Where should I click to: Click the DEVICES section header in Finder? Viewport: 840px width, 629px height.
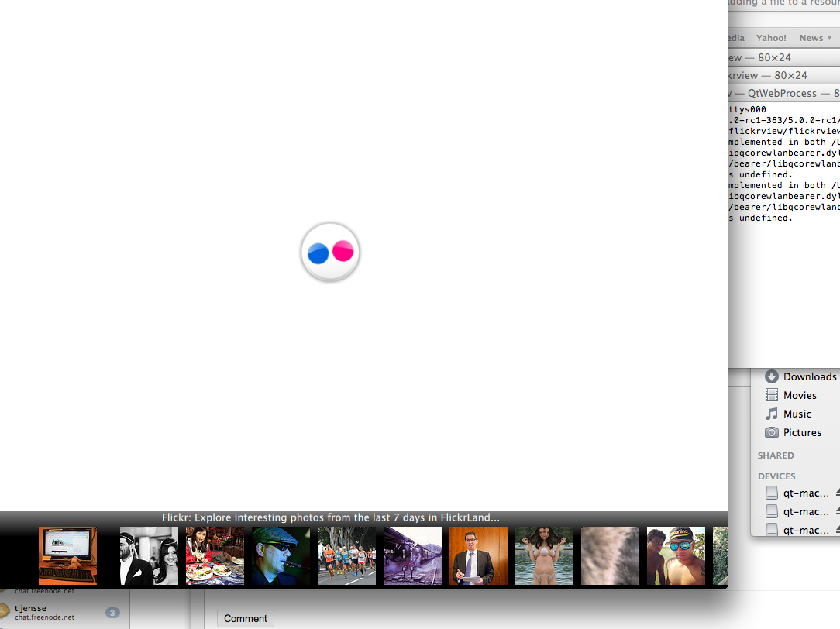776,476
